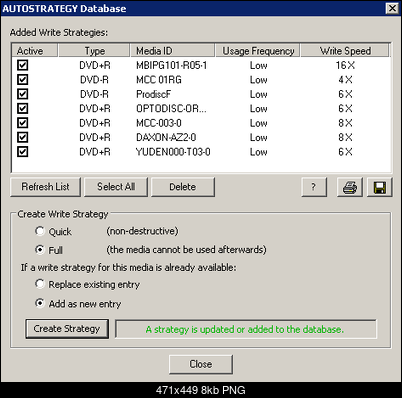Close the dialog with the Close button

coord(201,364)
